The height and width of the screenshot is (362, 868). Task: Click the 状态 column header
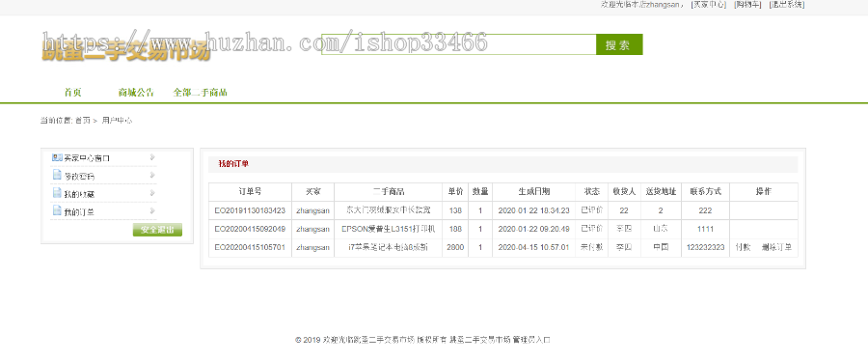[592, 192]
